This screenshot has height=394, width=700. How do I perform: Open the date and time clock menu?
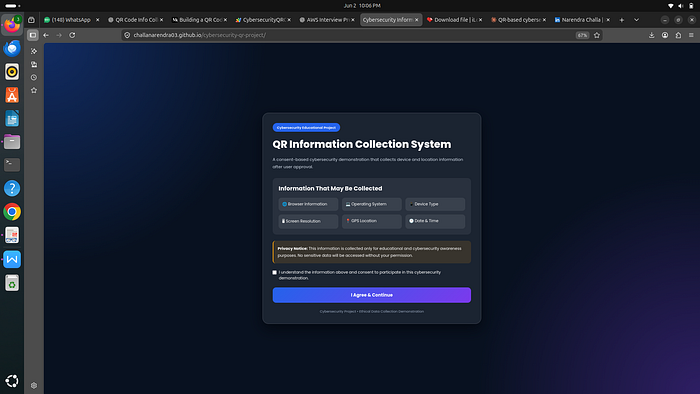[362, 6]
